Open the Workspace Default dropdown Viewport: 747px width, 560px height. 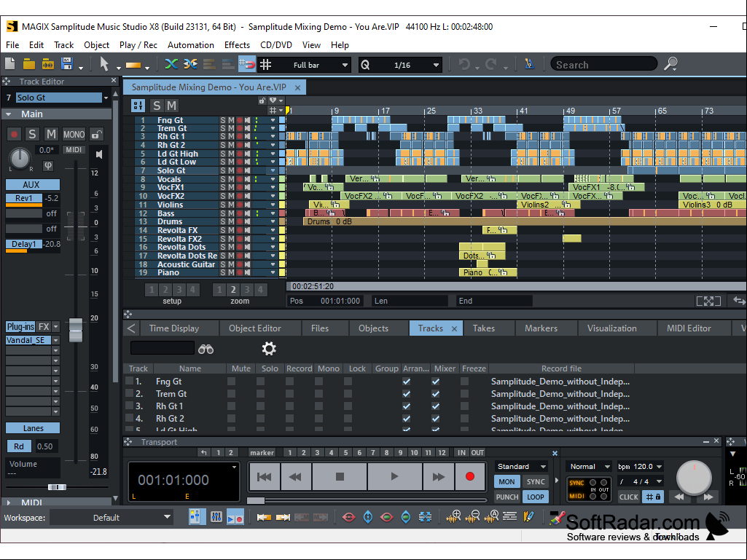[167, 517]
